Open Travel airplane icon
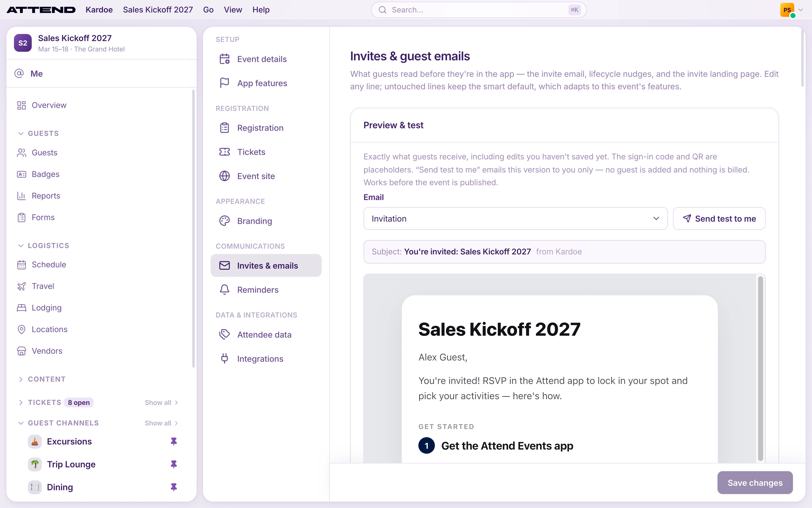Viewport: 812px width, 508px height. point(22,286)
